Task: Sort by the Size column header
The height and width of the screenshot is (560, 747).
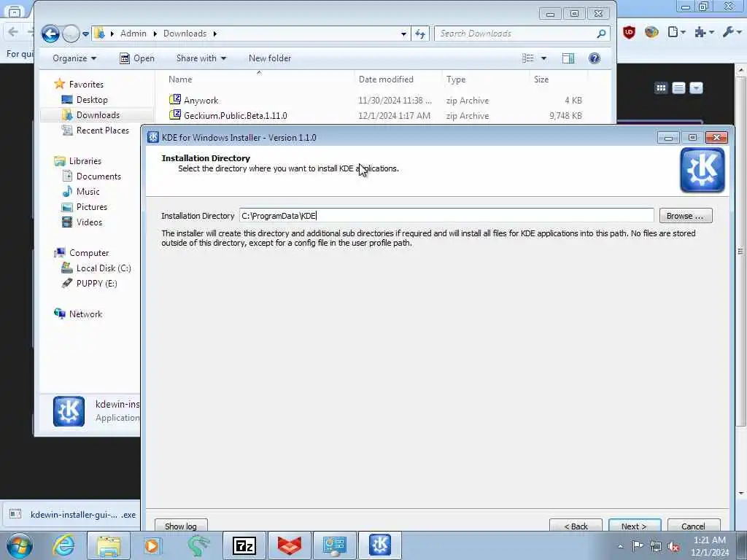Action: [x=558, y=79]
